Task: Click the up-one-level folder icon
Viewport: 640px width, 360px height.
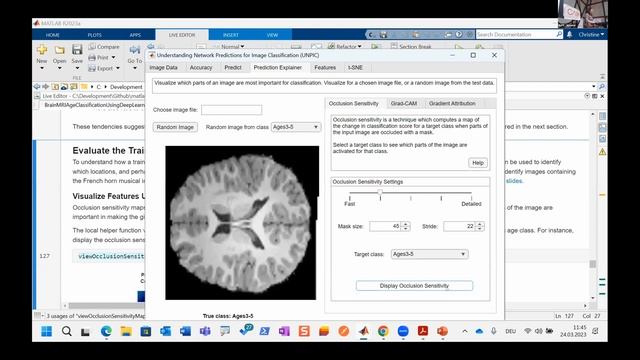Action: tap(55, 87)
